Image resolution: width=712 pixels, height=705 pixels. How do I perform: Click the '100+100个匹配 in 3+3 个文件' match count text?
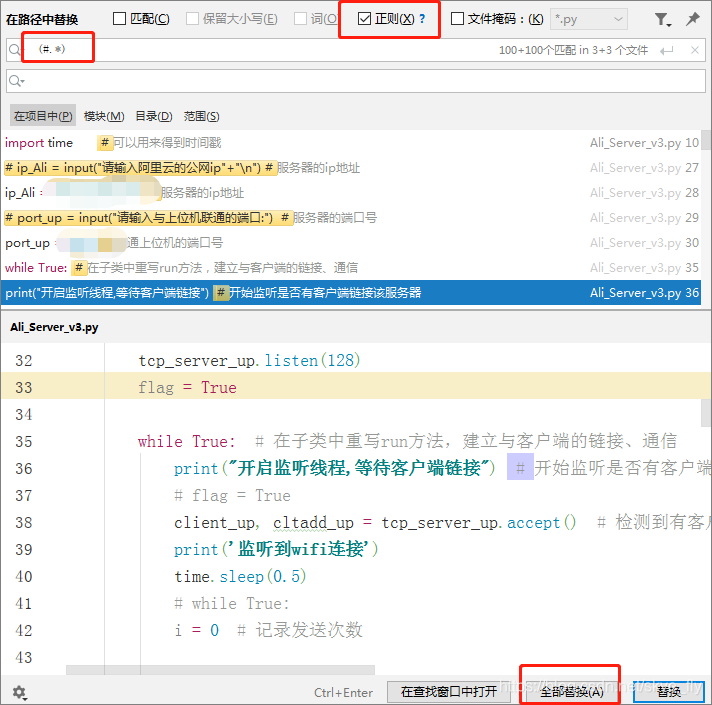coord(573,50)
